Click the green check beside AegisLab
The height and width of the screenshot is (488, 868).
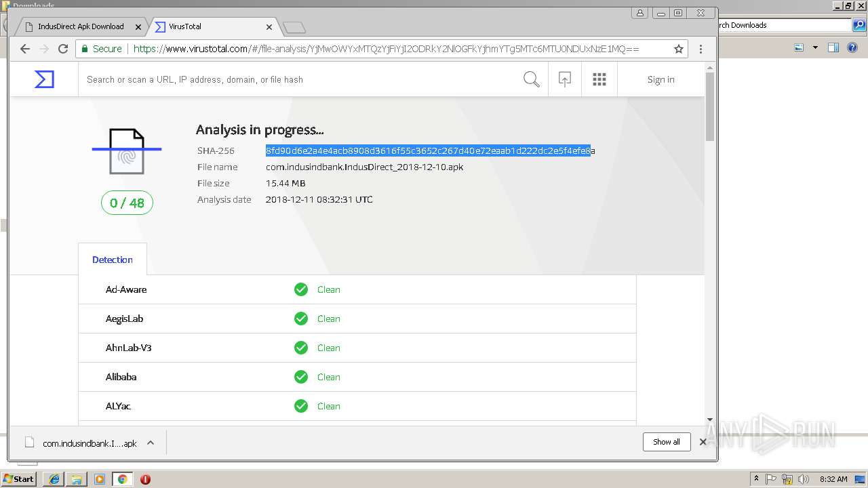[x=301, y=319]
